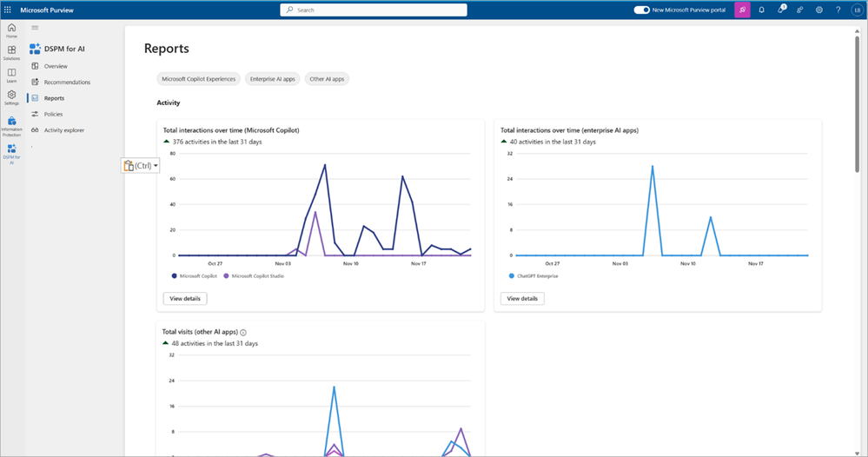Screen dimensions: 868x457
Task: Click the Search input field
Action: [374, 10]
